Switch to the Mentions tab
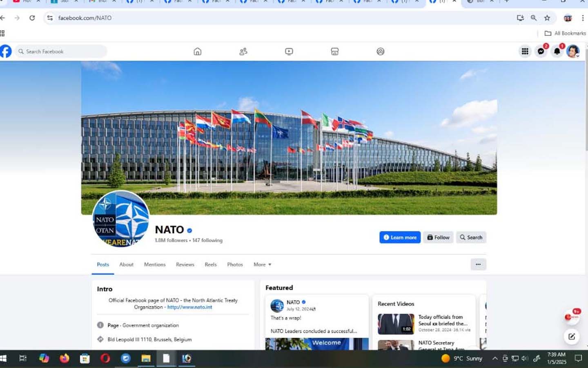Image resolution: width=588 pixels, height=368 pixels. [155, 265]
